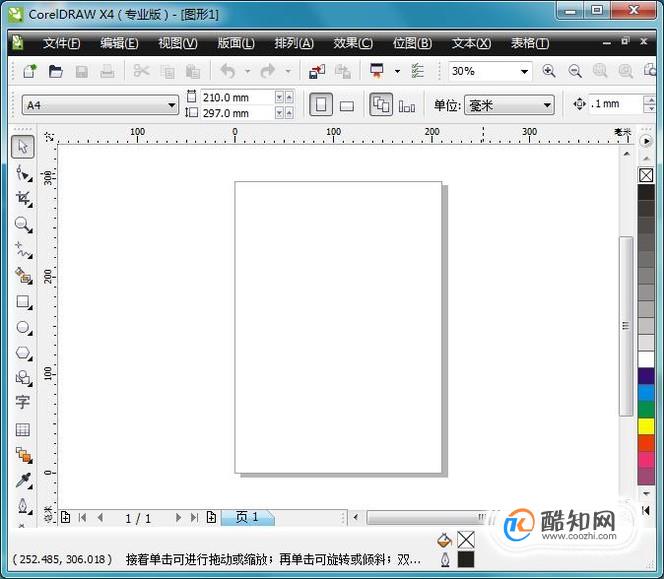
Task: Click the Copy icon
Action: pyautogui.click(x=167, y=72)
